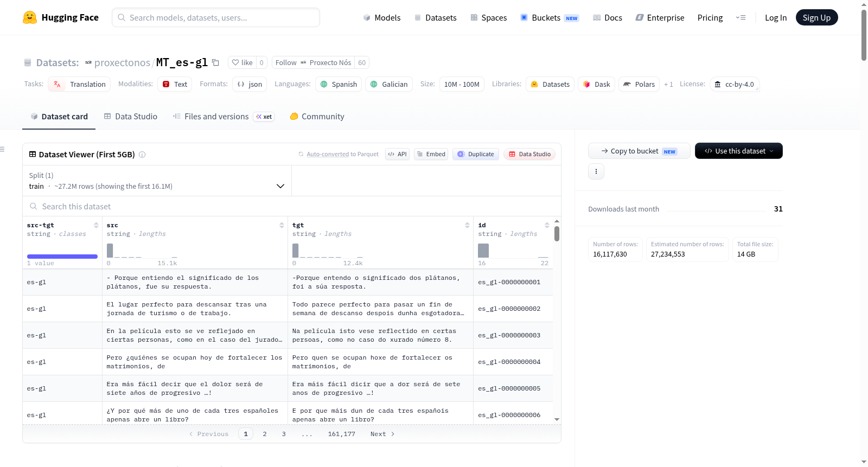Viewport: 868px width, 467px height.
Task: Jump to page 161,177
Action: coord(341,434)
